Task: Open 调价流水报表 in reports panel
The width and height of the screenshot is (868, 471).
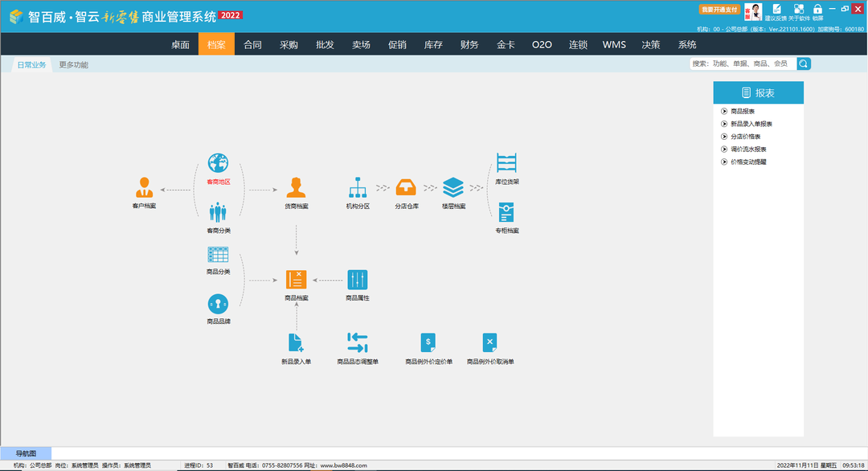Action: pos(747,149)
